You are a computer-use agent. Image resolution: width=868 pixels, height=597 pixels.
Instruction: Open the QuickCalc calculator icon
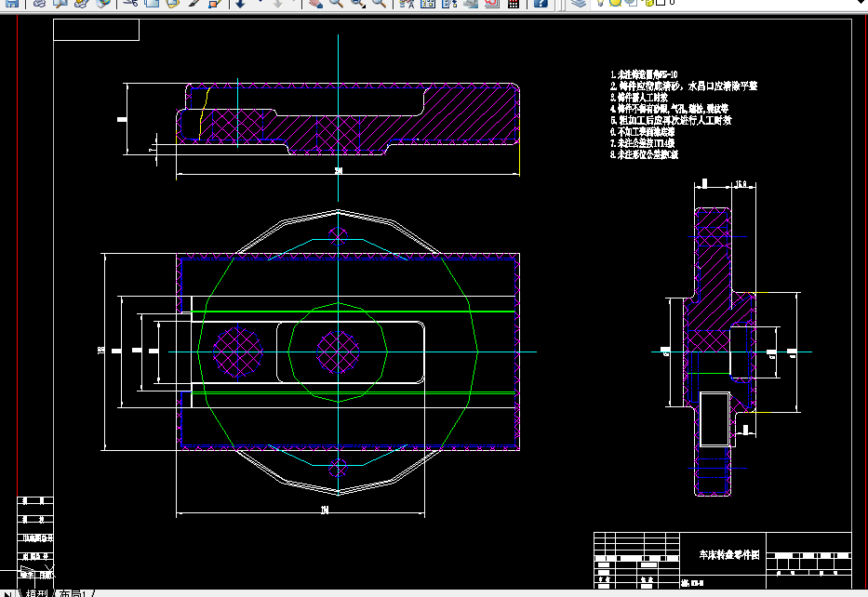[x=514, y=4]
